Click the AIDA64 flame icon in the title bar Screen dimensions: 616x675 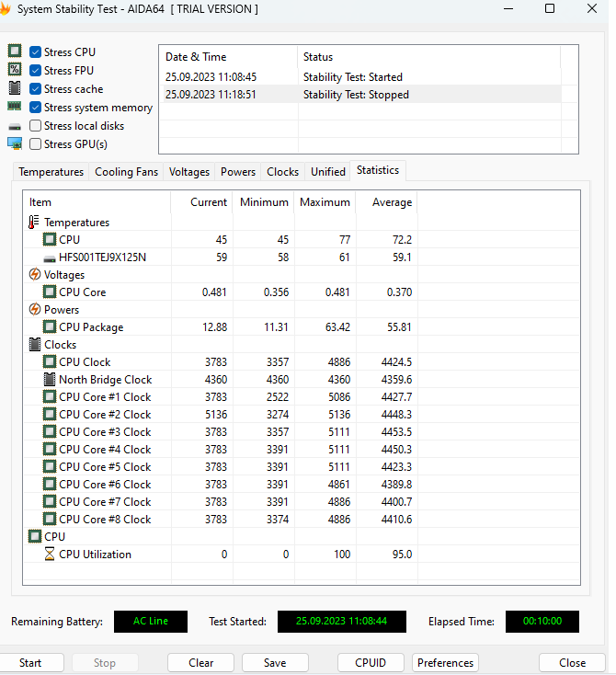point(6,8)
